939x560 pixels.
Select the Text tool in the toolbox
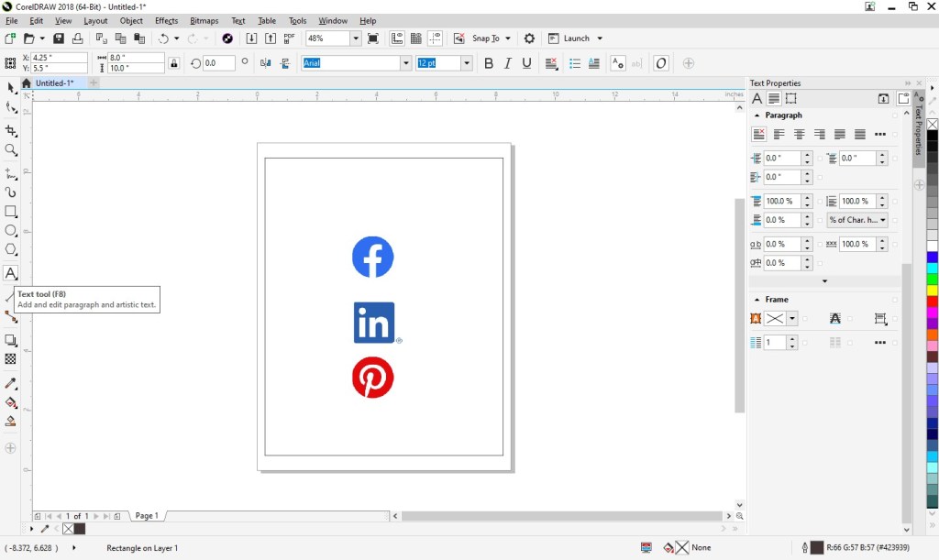(11, 273)
